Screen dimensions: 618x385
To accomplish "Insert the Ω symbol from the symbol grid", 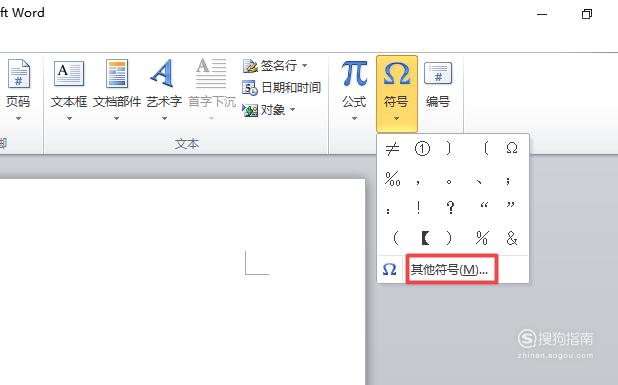I will click(512, 148).
